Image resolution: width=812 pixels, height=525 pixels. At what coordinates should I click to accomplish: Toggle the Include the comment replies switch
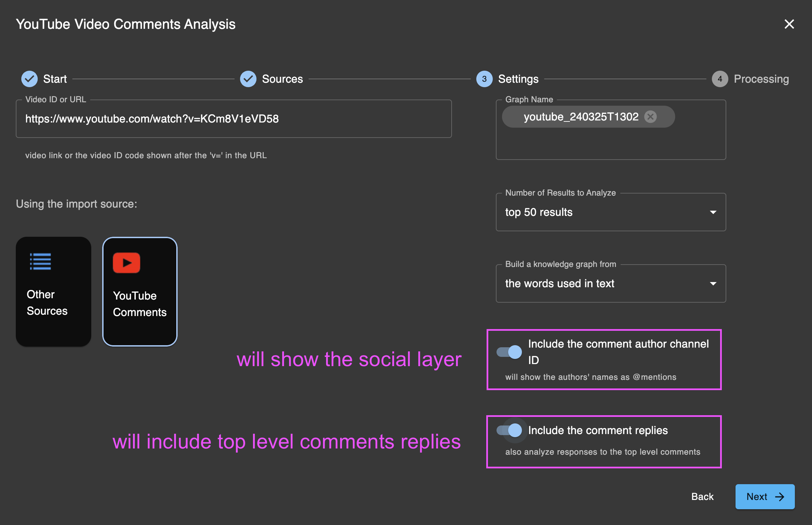pyautogui.click(x=510, y=430)
